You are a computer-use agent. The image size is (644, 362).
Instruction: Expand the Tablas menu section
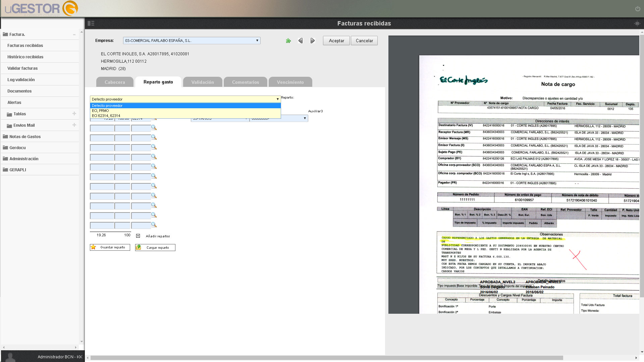[74, 114]
